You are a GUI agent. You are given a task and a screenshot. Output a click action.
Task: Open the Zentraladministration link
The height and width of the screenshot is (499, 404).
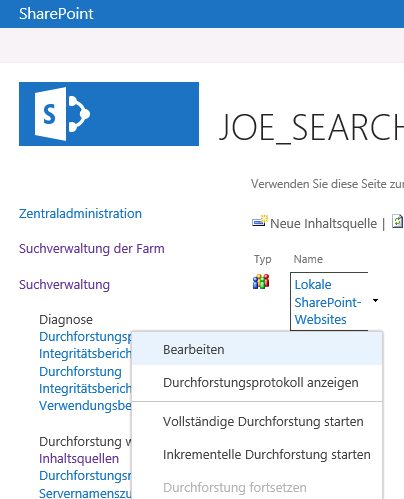click(x=80, y=214)
